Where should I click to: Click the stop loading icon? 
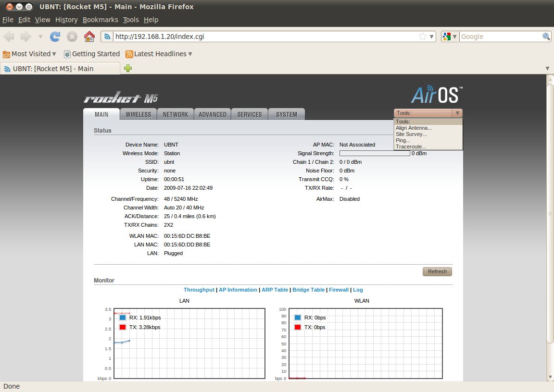(72, 37)
